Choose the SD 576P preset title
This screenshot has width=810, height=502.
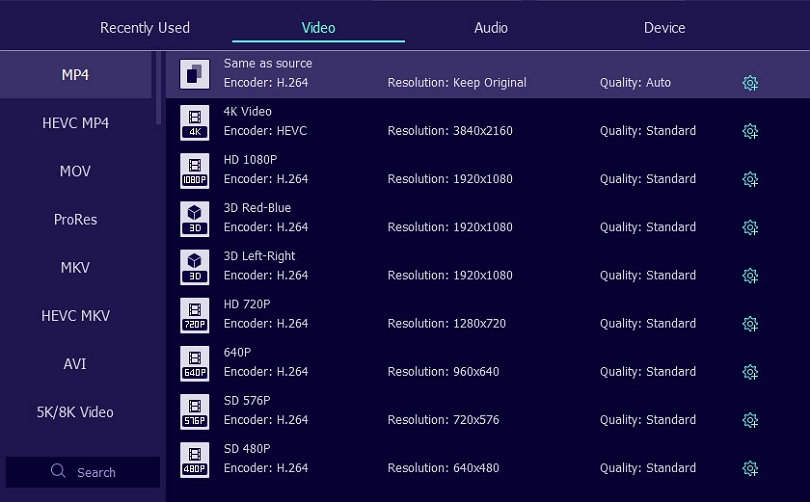[x=247, y=401]
